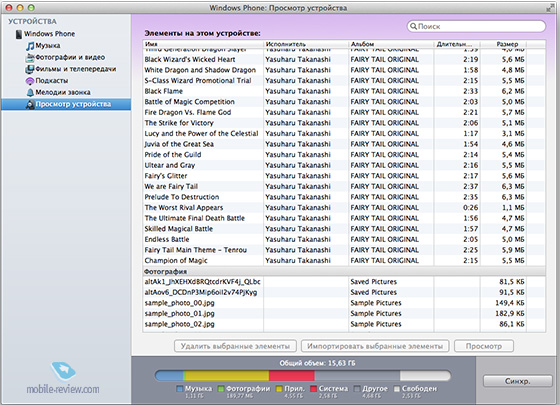Select Просмотр устройства in the sidebar
The height and width of the screenshot is (405, 560).
(66, 104)
